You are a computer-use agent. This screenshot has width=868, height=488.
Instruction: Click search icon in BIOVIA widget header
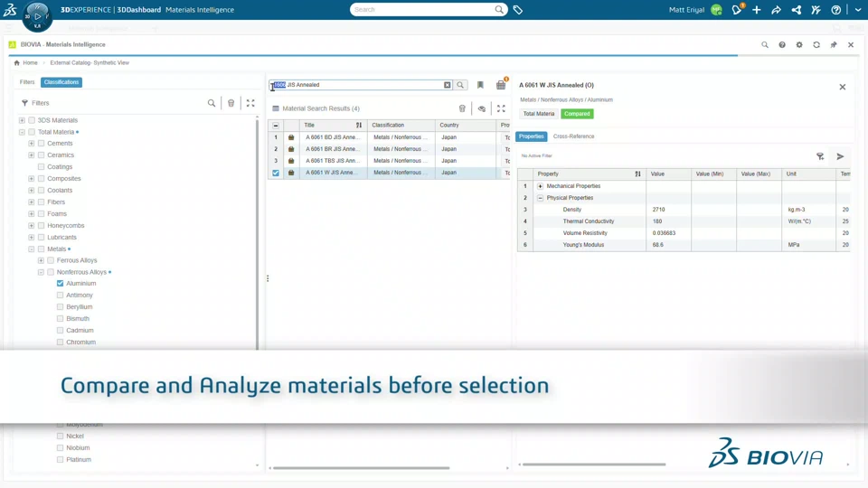765,45
